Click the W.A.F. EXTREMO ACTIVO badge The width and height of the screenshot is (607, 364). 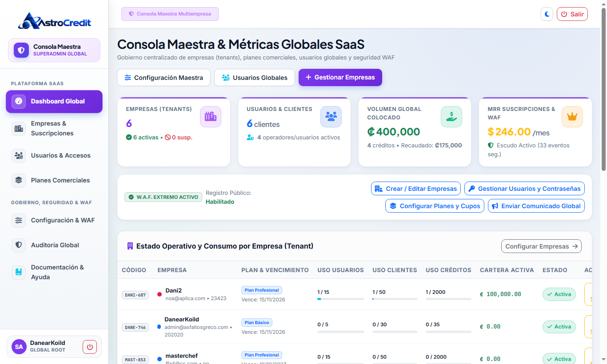pos(163,197)
